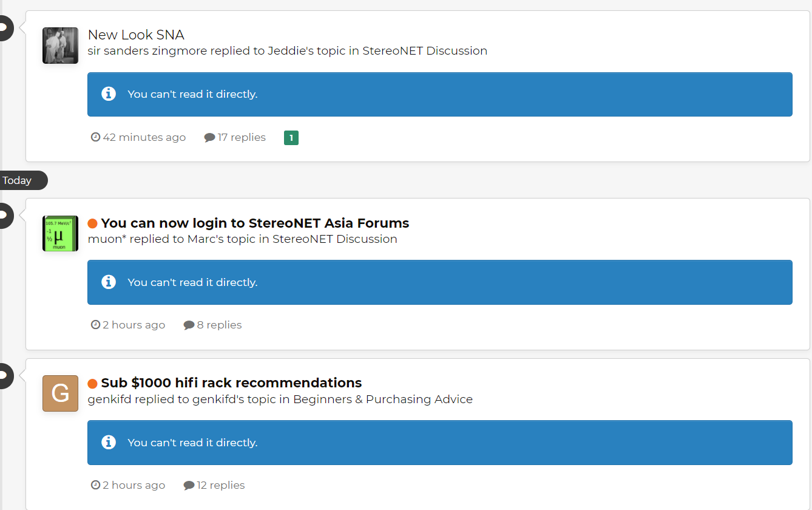This screenshot has width=812, height=510.
Task: Click the 8 replies count
Action: coord(219,325)
